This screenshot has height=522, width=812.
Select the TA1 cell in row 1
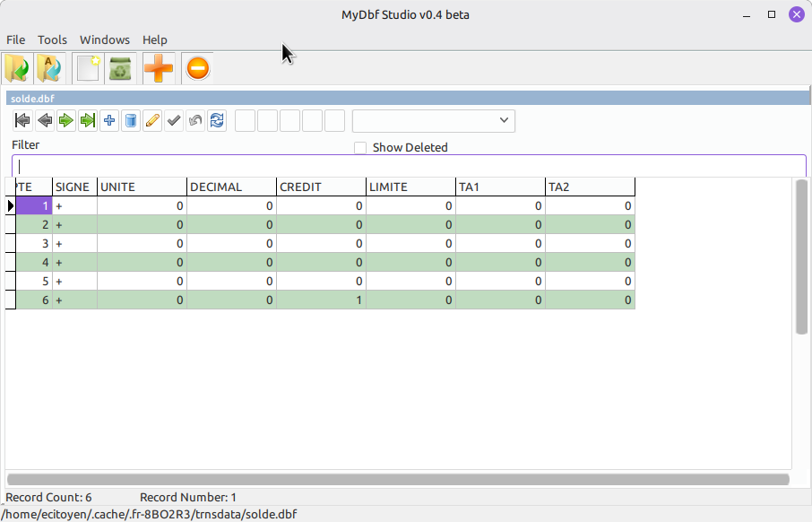coord(500,205)
